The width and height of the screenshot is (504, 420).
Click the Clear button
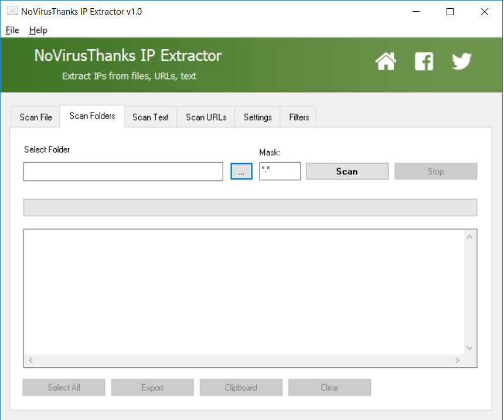click(x=330, y=388)
